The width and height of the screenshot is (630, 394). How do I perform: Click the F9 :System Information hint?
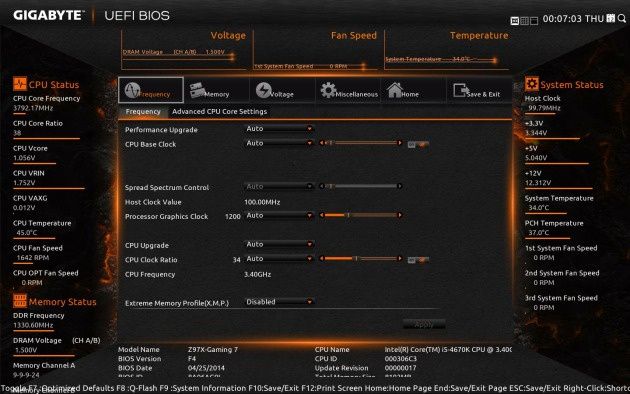pos(203,388)
